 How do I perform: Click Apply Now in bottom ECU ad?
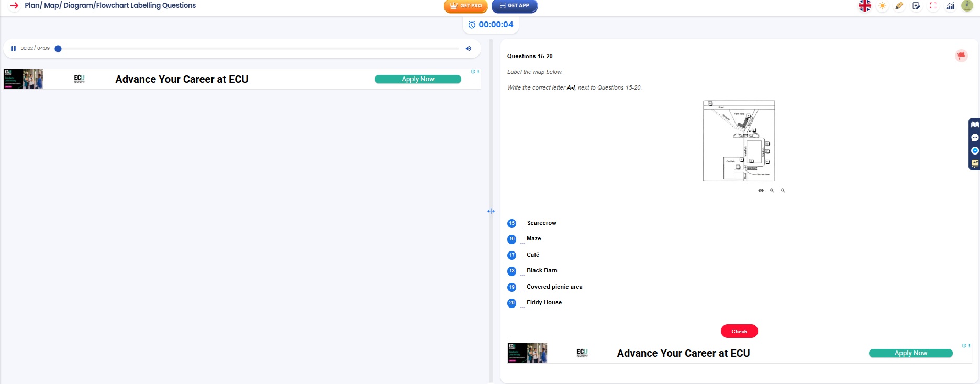point(911,353)
